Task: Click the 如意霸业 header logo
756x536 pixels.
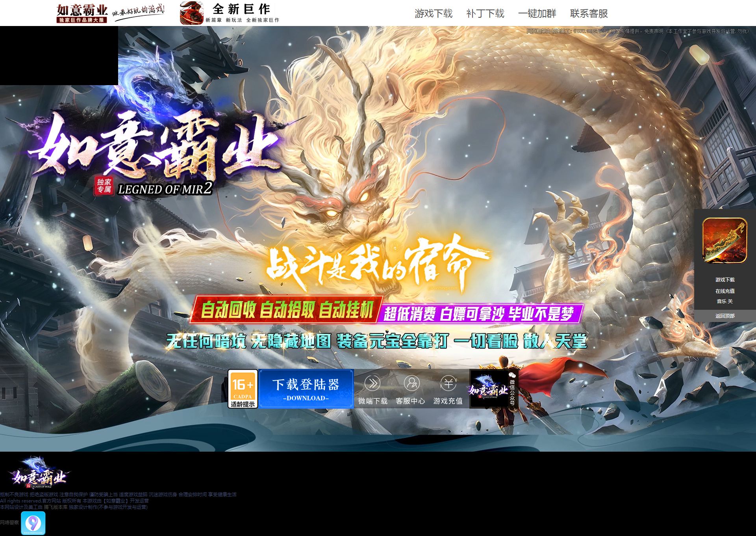Action: pyautogui.click(x=82, y=13)
